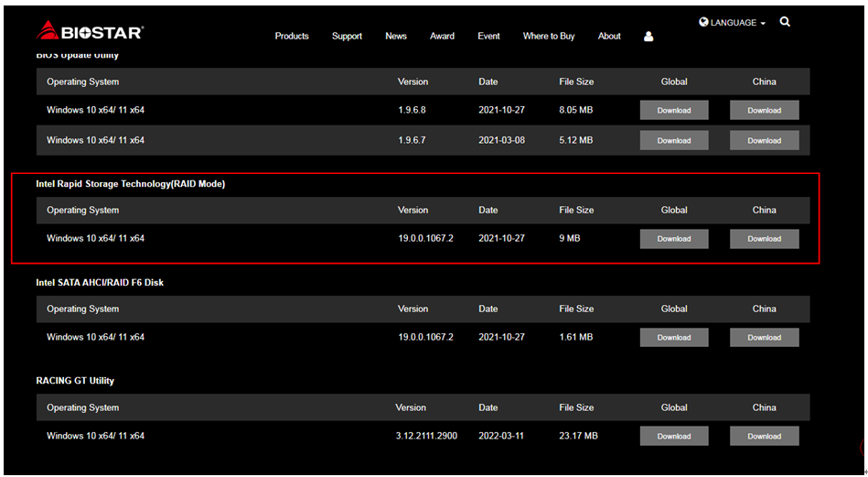
Task: Download Intel Rapid Storage Technology China
Action: click(x=764, y=239)
